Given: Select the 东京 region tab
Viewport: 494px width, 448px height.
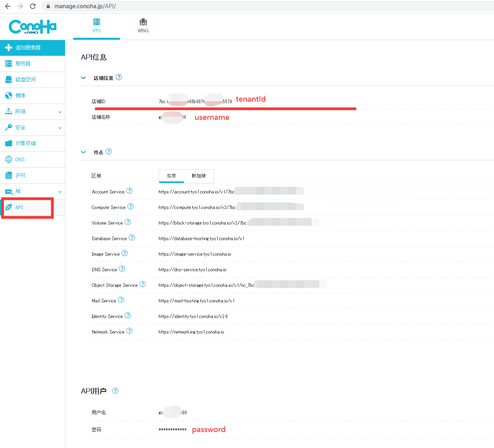Looking at the screenshot, I should (172, 176).
